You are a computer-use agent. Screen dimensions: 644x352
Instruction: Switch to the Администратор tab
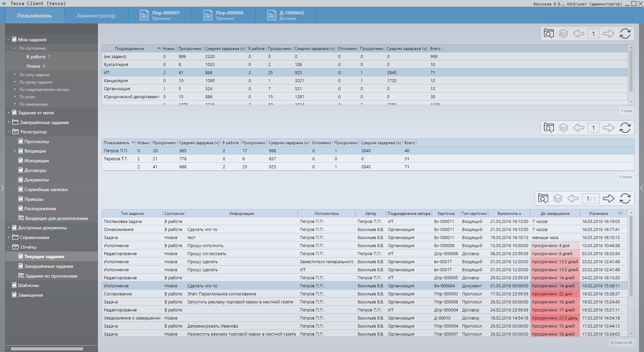point(96,16)
